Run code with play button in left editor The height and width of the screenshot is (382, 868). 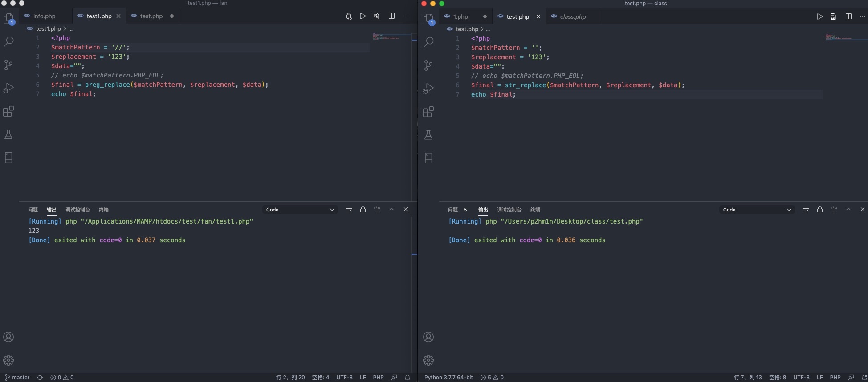[x=363, y=16]
